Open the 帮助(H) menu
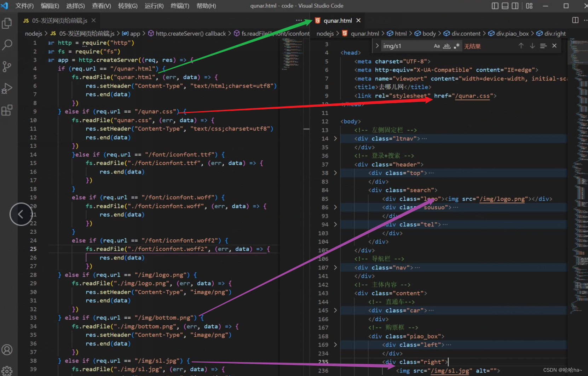The width and height of the screenshot is (588, 376). 206,6
